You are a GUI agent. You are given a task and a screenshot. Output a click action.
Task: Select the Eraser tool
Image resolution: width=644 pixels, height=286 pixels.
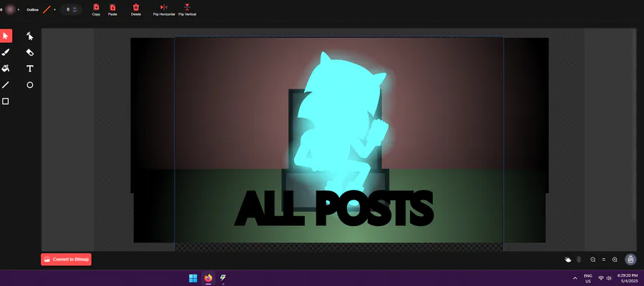coord(29,52)
